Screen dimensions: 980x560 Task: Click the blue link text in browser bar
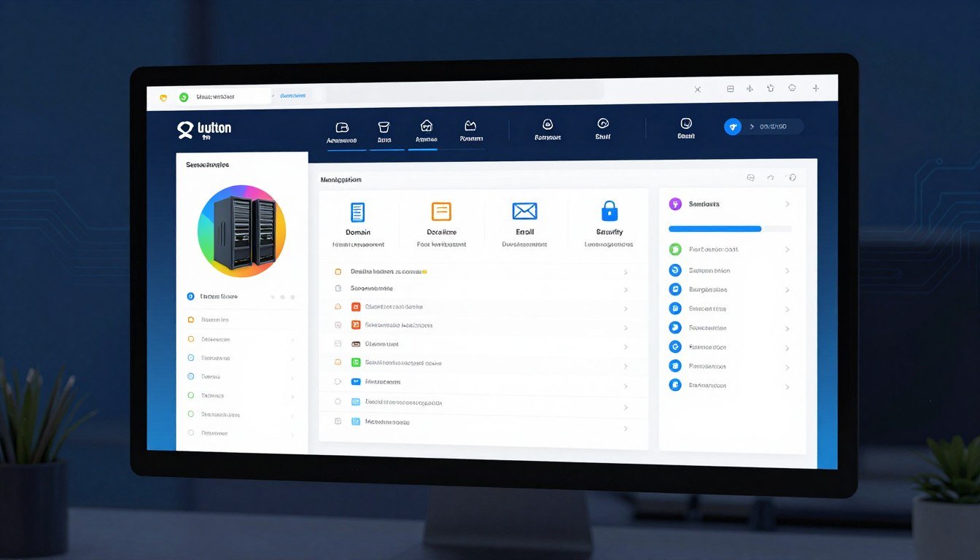[x=292, y=96]
